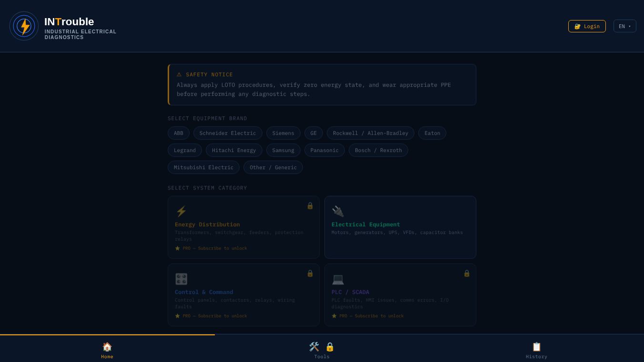Click the History clipboard icon
Viewport: 644px width, 362px height.
pyautogui.click(x=537, y=347)
